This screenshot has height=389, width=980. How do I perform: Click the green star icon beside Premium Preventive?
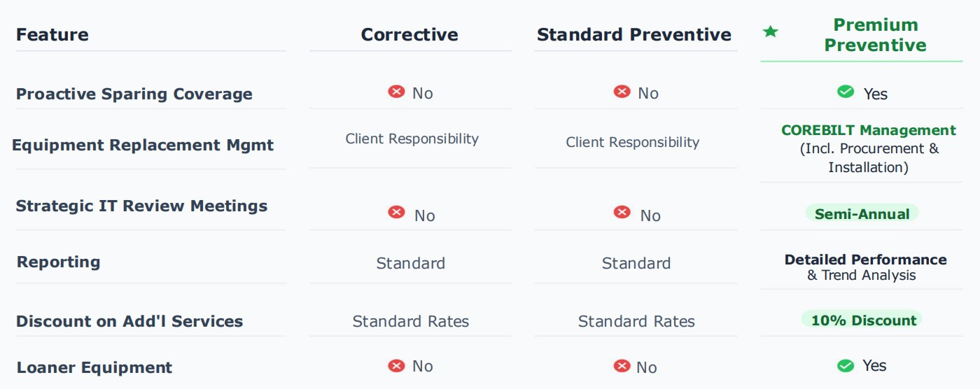tap(770, 31)
